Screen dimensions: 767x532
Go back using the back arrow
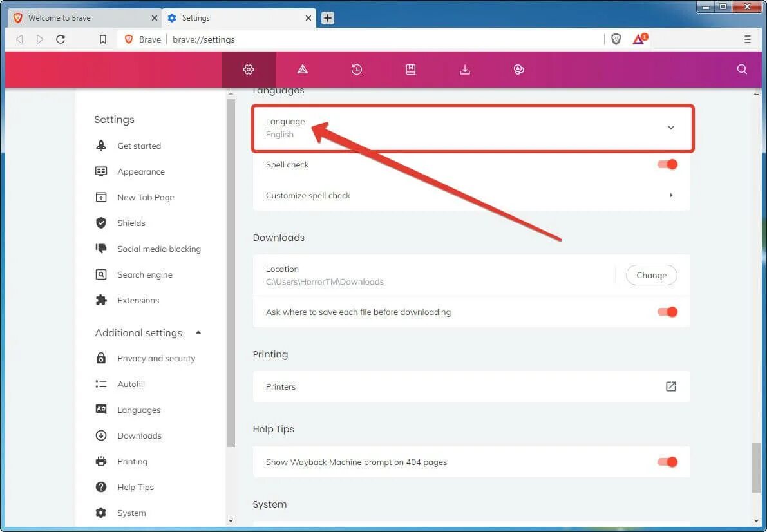(x=19, y=40)
